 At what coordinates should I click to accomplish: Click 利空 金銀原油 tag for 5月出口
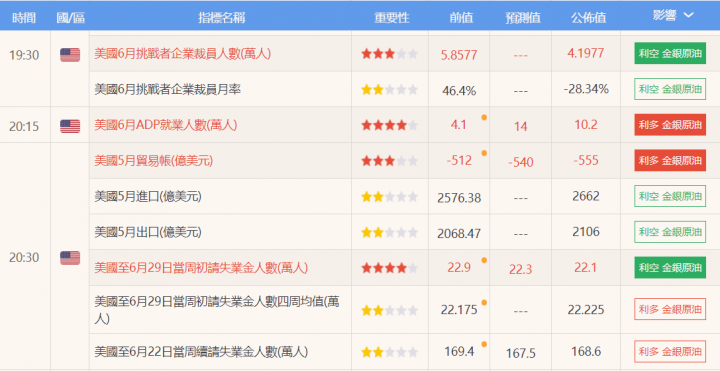pyautogui.click(x=670, y=232)
